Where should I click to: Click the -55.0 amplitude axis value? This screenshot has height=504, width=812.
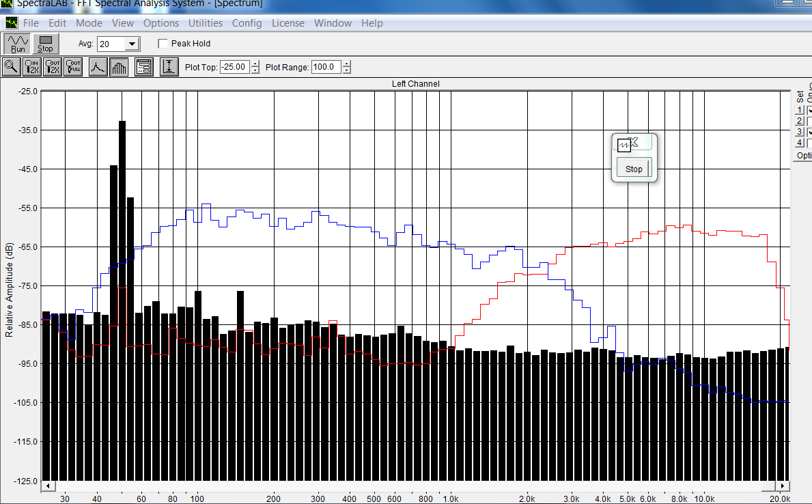28,208
